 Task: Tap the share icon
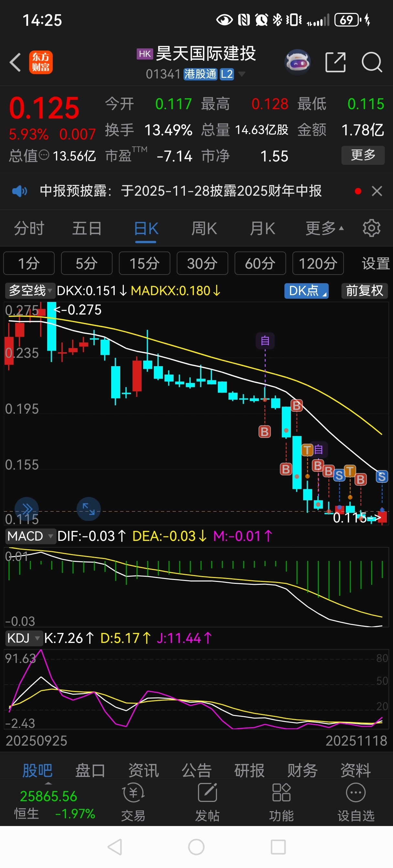pos(335,62)
